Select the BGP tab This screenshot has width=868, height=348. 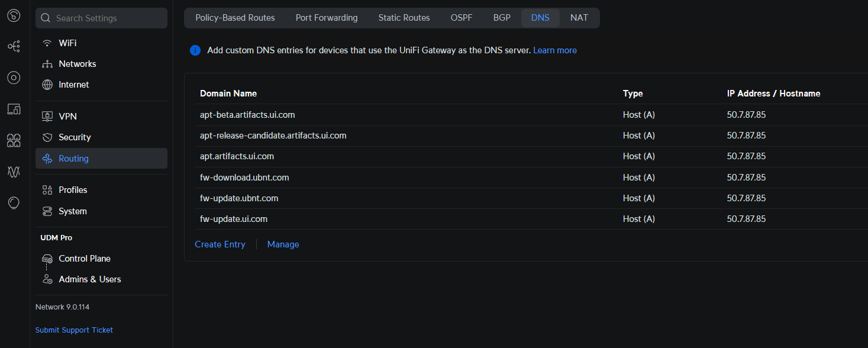pyautogui.click(x=502, y=18)
